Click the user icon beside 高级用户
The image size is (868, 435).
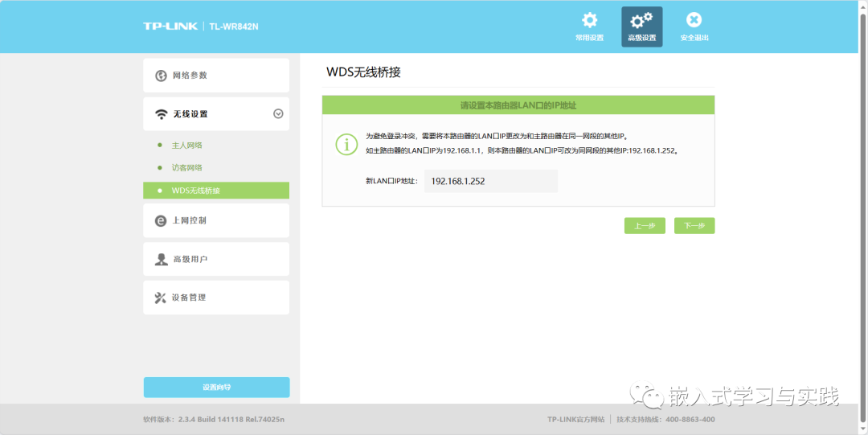(x=161, y=260)
